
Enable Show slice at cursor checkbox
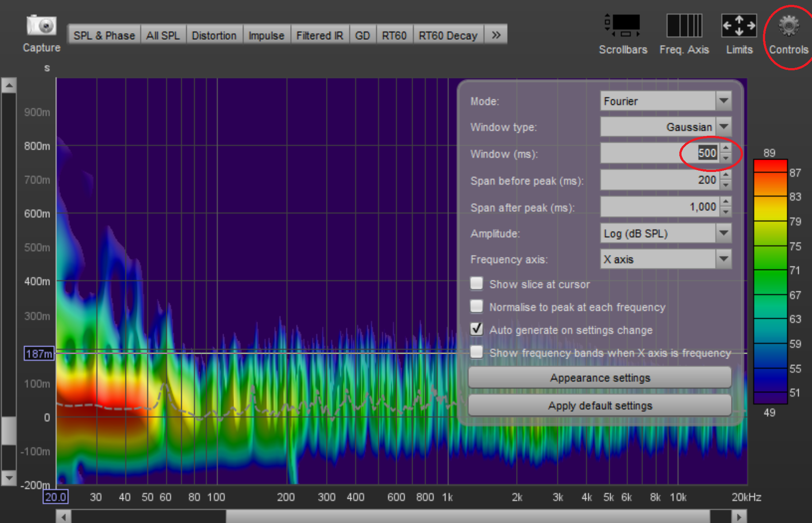[x=477, y=283]
